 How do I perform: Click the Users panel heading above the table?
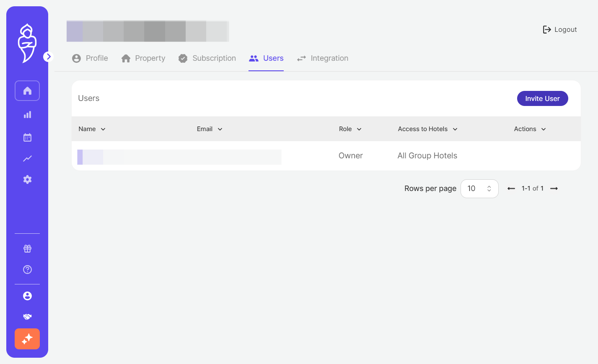point(89,98)
